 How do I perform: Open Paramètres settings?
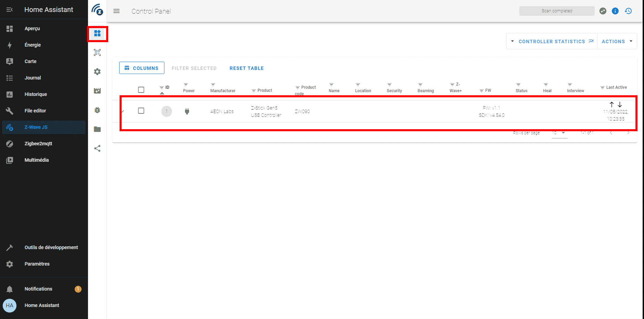point(44,264)
